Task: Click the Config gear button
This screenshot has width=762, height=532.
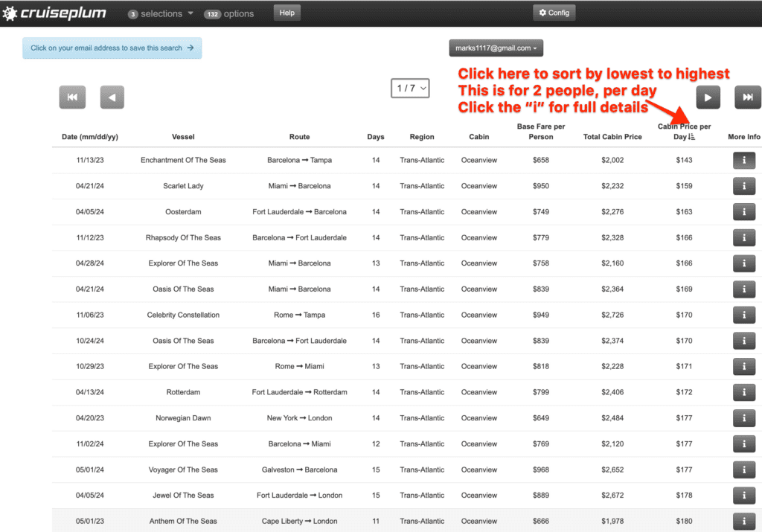Action: pos(554,13)
